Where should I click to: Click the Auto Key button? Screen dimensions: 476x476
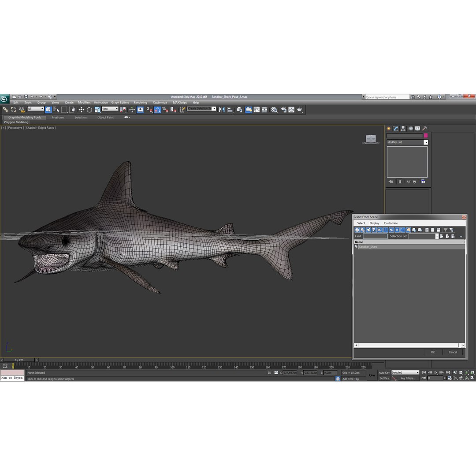pos(384,373)
